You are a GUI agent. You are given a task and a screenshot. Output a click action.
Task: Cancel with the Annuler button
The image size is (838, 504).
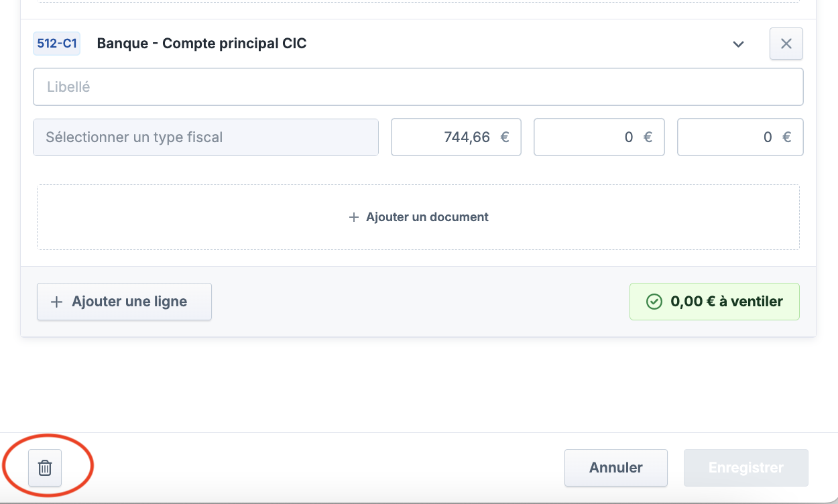tap(615, 468)
